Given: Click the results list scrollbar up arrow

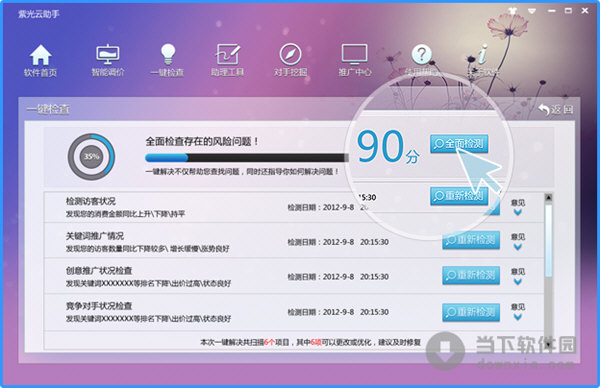Looking at the screenshot, I should tap(548, 197).
